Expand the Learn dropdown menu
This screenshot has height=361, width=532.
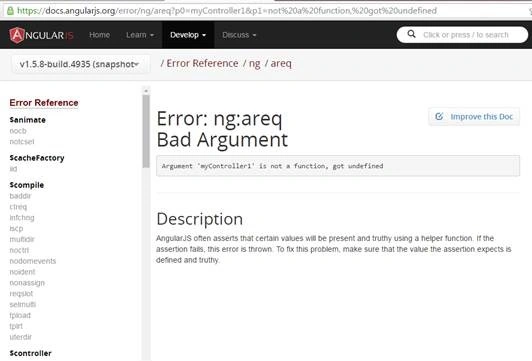pos(140,35)
